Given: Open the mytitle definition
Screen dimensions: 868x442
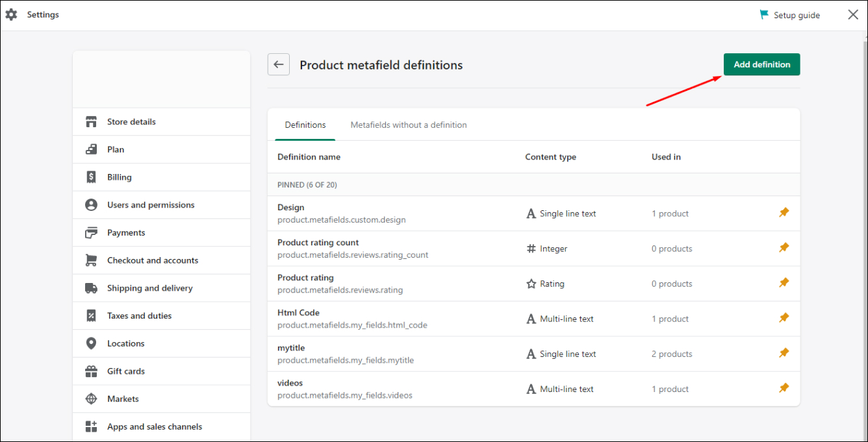Looking at the screenshot, I should [x=533, y=354].
